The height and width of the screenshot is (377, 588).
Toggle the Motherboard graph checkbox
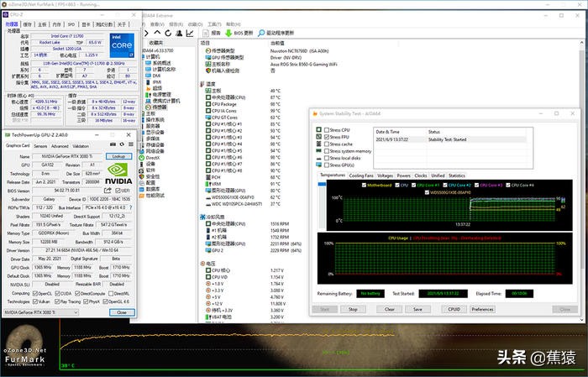click(364, 185)
